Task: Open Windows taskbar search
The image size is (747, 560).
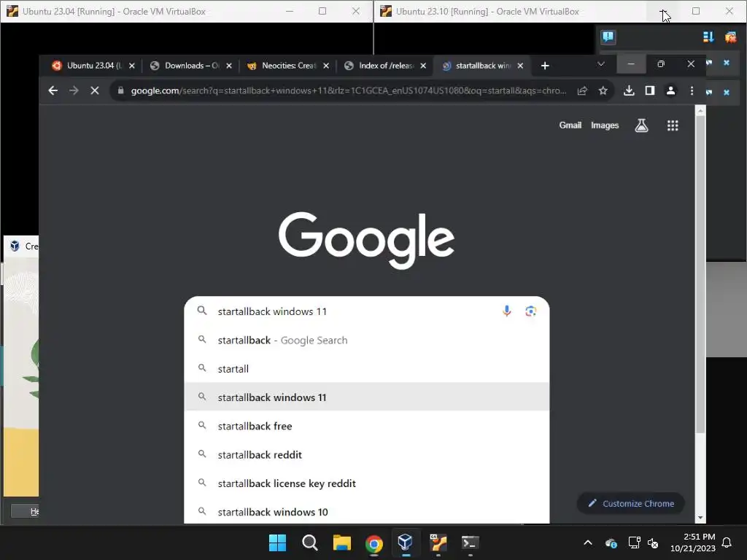Action: [x=309, y=542]
